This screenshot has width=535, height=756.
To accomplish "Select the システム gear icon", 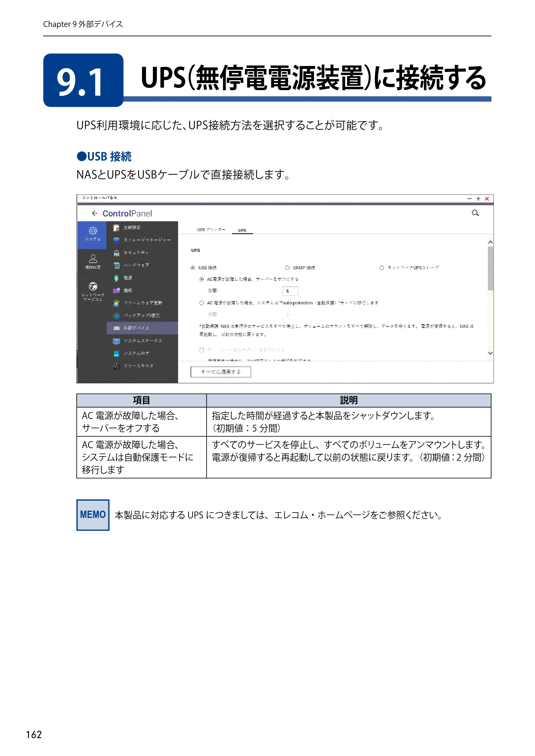I will (93, 230).
